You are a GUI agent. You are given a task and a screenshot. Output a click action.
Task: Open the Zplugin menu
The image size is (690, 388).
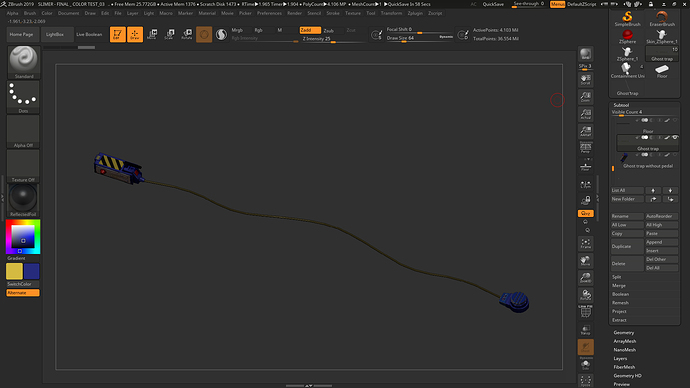click(415, 13)
